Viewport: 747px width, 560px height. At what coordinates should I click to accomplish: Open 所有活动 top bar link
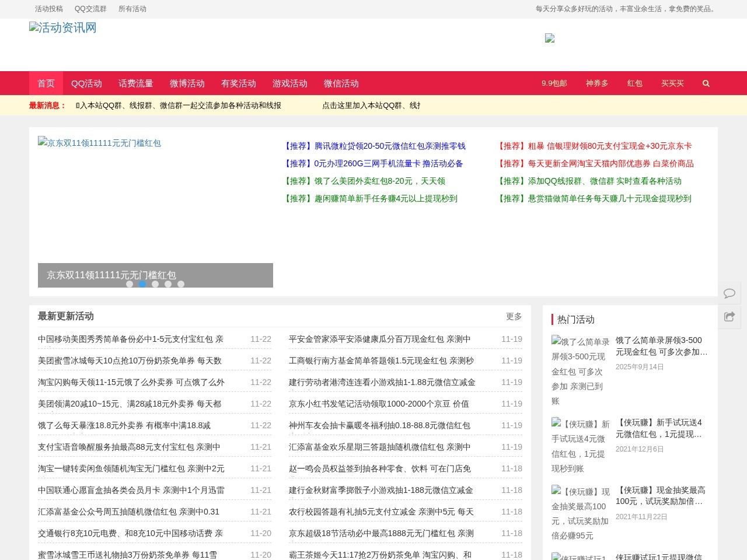pyautogui.click(x=132, y=9)
